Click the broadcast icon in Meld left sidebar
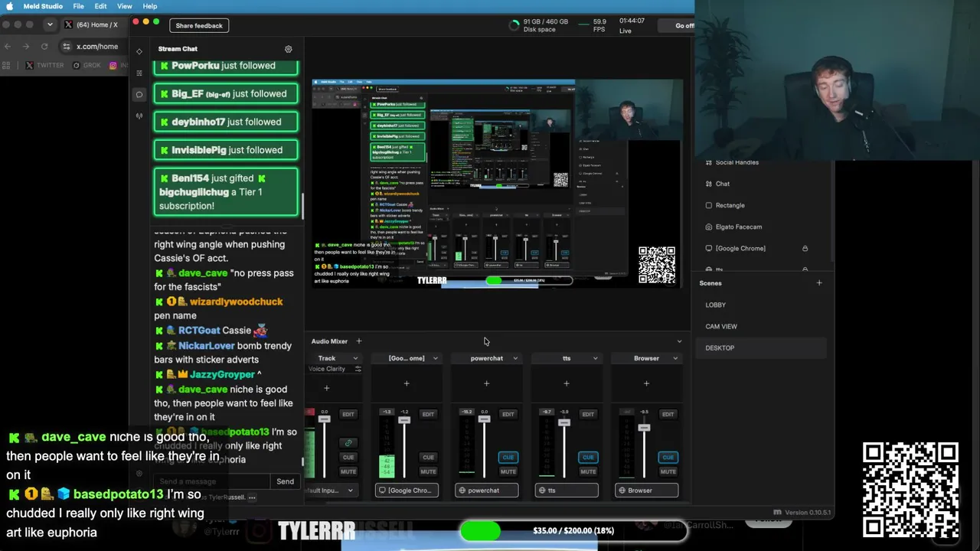Screen dimensions: 980x551 (x=139, y=116)
